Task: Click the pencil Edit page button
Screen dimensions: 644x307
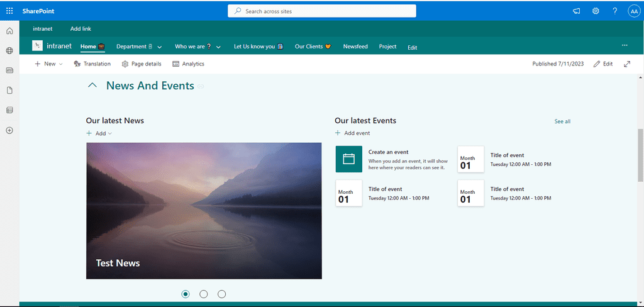Action: tap(603, 64)
